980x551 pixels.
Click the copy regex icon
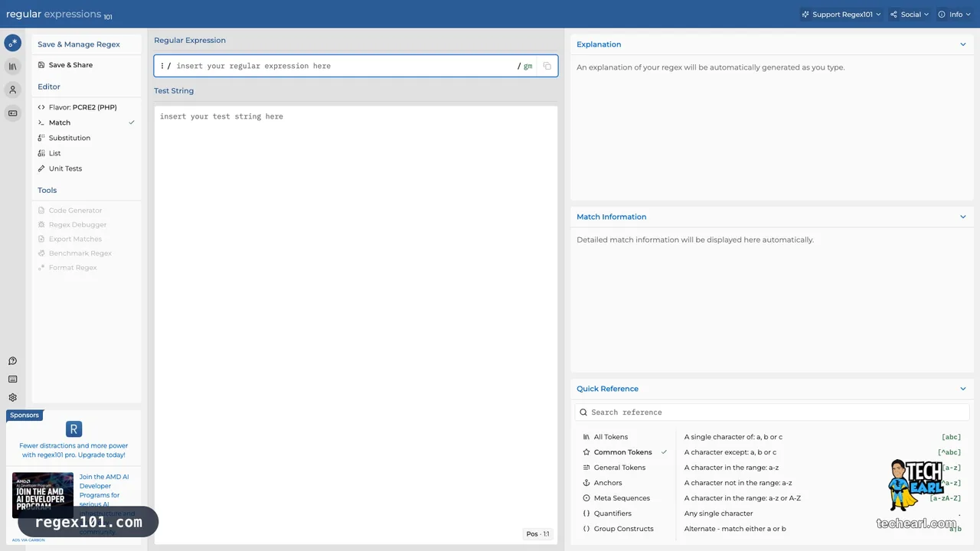click(x=547, y=66)
